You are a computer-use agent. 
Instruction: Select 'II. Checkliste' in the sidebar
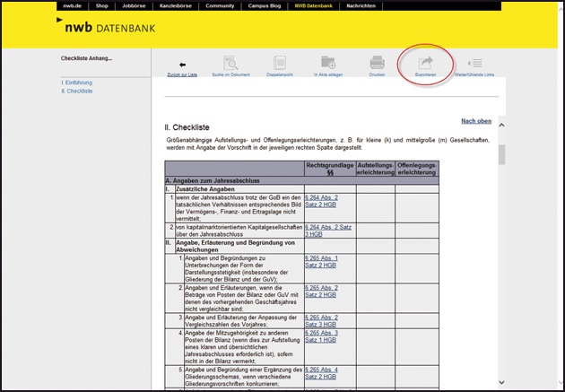pos(76,91)
